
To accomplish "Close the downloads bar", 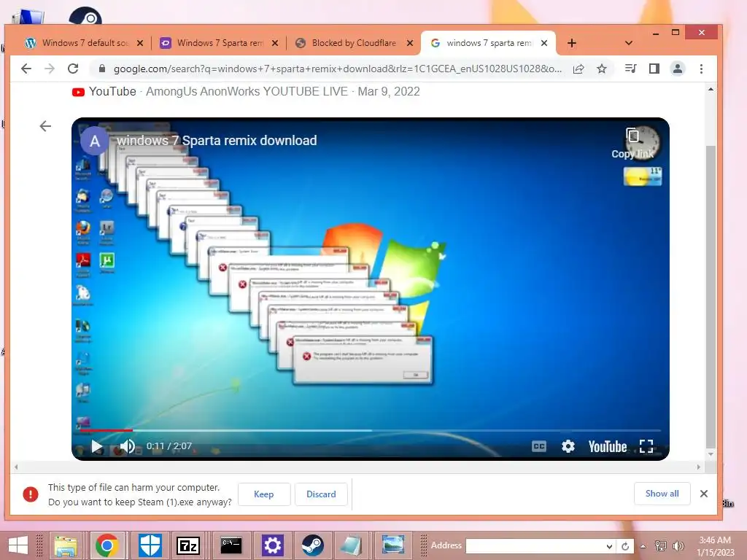I will [x=704, y=494].
